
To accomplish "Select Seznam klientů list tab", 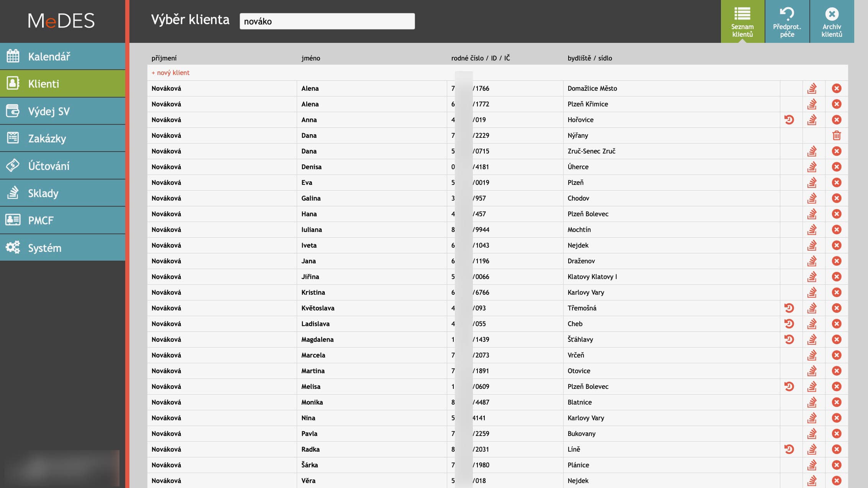I will pos(742,21).
